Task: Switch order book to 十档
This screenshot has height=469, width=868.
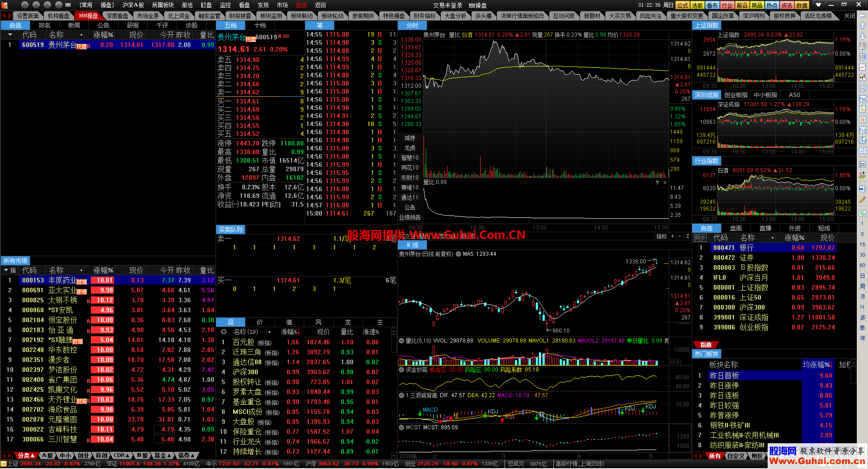Action: tap(260, 25)
